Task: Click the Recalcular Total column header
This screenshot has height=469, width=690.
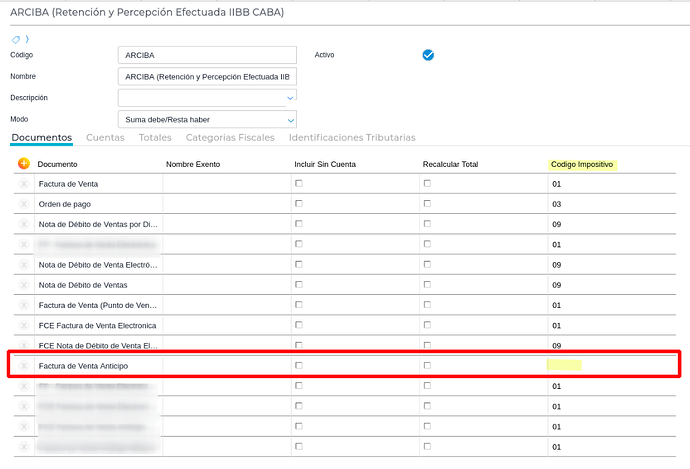Action: 450,165
